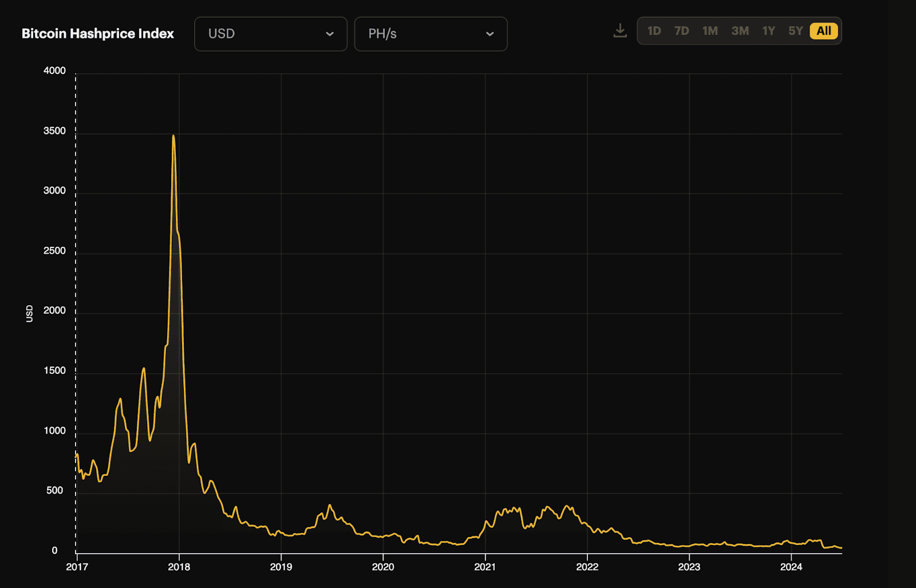This screenshot has width=916, height=588.
Task: Click the 2021 x-axis label
Action: point(485,567)
